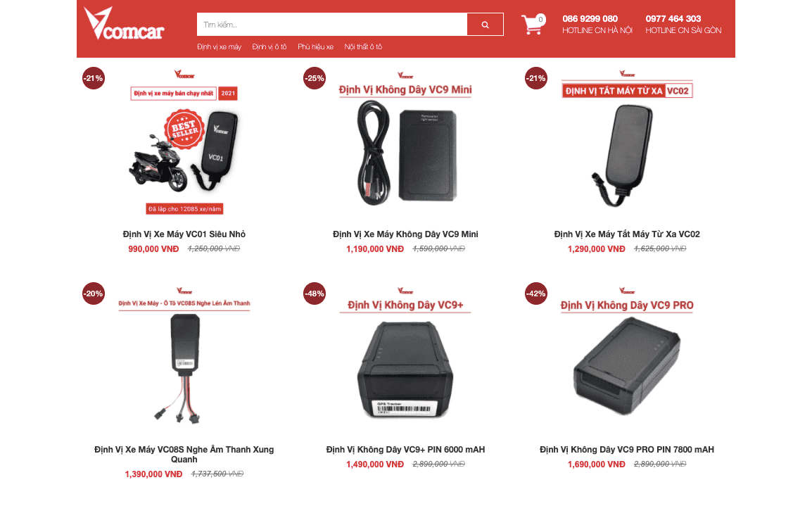Call the Sài Gòn hotline 0977 464 303
Image resolution: width=812 pixels, height=518 pixels.
673,18
